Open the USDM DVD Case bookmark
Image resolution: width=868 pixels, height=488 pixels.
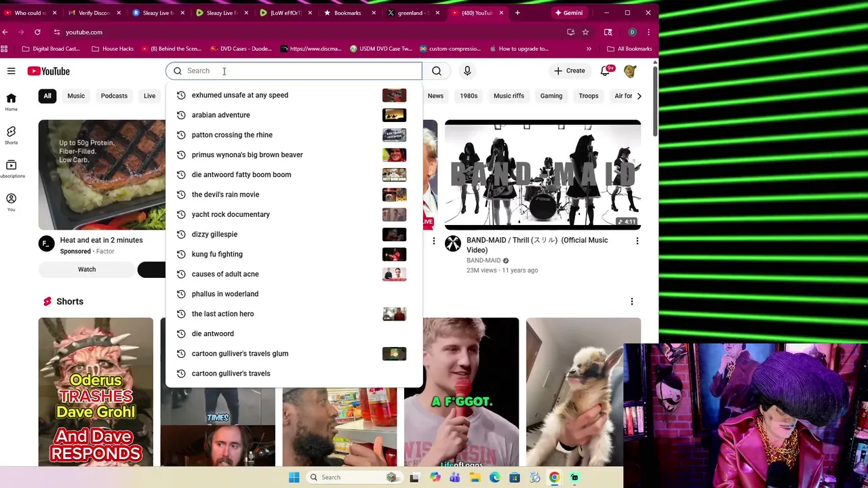381,49
